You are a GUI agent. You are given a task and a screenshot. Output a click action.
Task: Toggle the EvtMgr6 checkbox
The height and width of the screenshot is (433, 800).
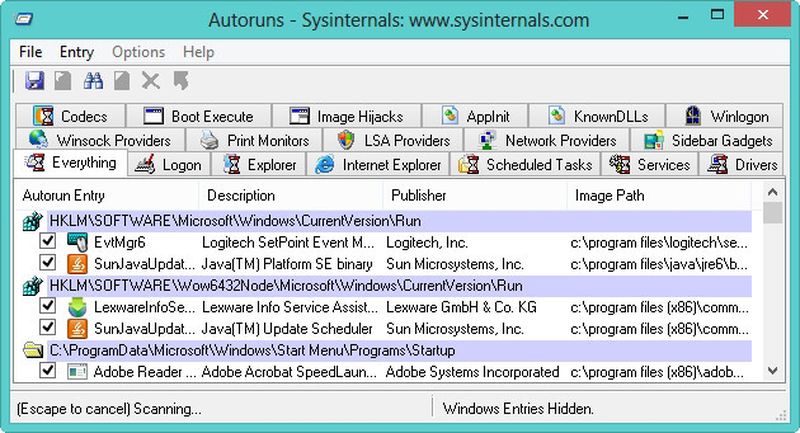[x=47, y=241]
